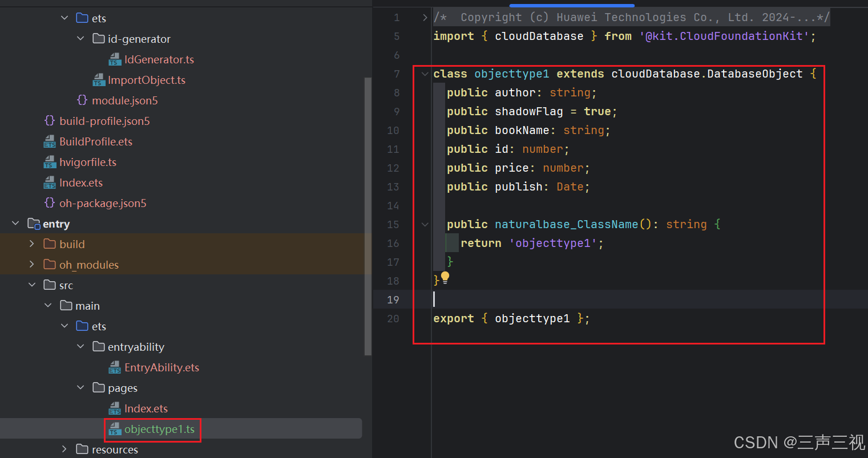Select ImportObject.ts in the project tree
The height and width of the screenshot is (458, 868).
tap(147, 80)
